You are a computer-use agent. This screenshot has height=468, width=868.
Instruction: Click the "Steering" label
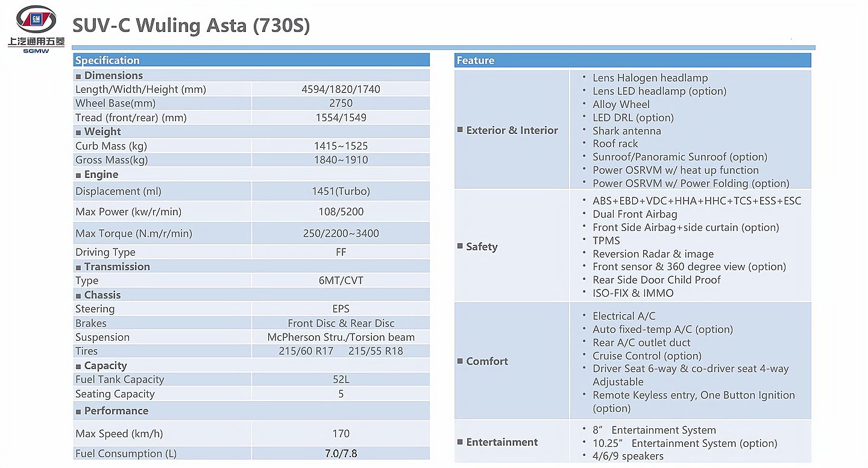(x=95, y=309)
